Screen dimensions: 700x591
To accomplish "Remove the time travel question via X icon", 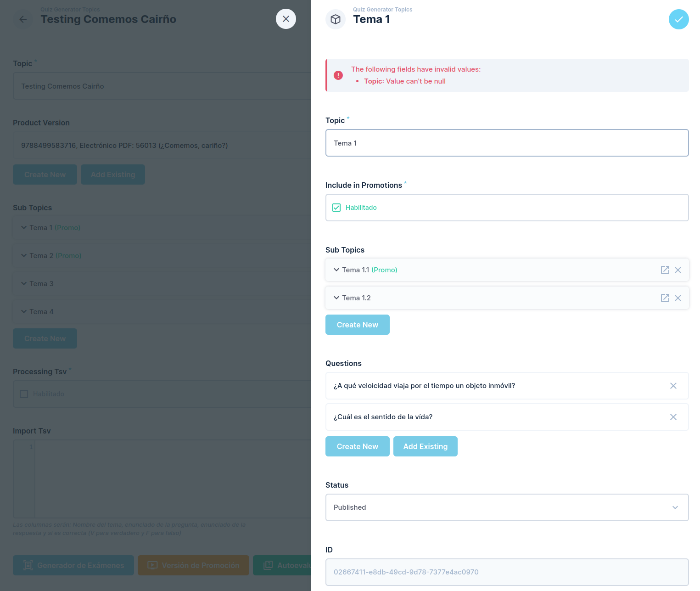I will pyautogui.click(x=673, y=386).
